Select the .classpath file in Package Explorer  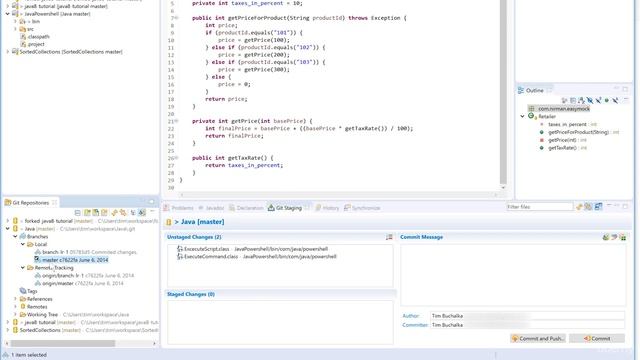coord(35,36)
